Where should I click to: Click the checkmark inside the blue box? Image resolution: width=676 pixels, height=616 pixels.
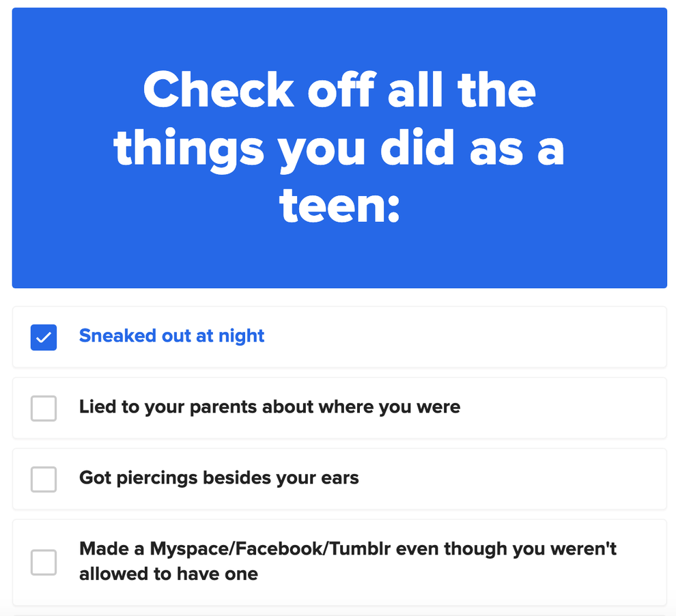(43, 337)
